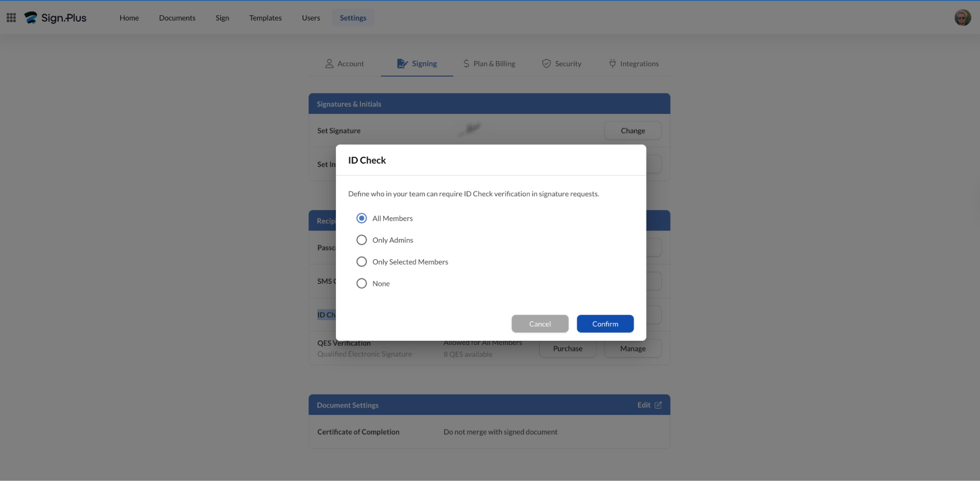This screenshot has width=980, height=481.
Task: Click the Signing pen icon
Action: [x=402, y=64]
